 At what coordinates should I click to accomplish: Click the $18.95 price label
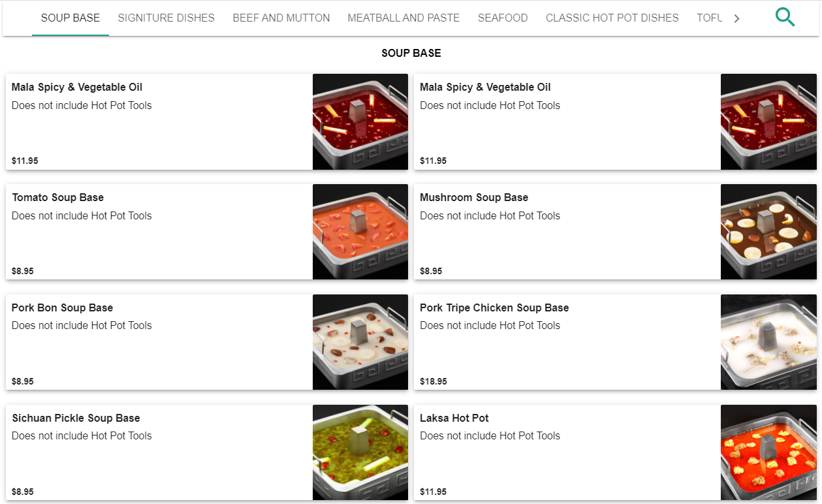tap(433, 381)
